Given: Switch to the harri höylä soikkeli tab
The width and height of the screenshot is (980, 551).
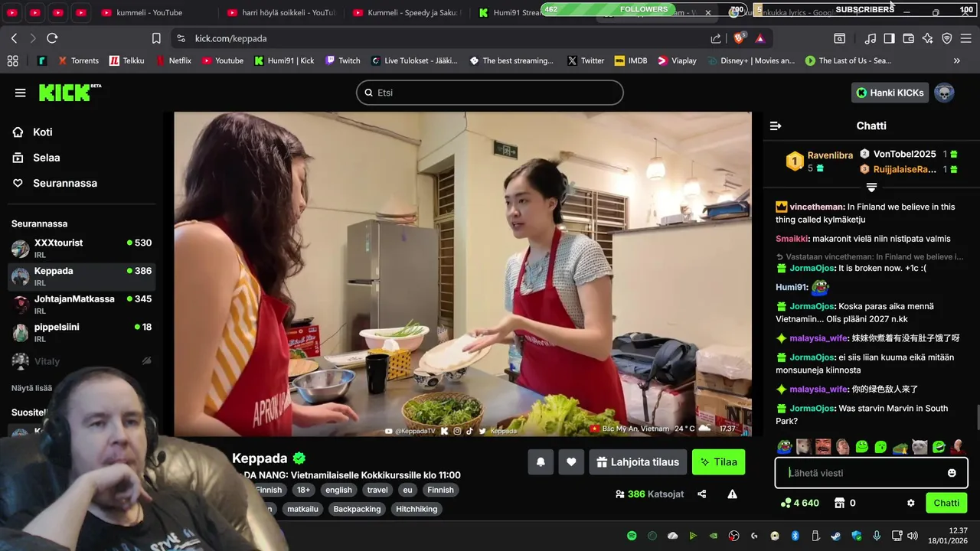Looking at the screenshot, I should [x=280, y=12].
